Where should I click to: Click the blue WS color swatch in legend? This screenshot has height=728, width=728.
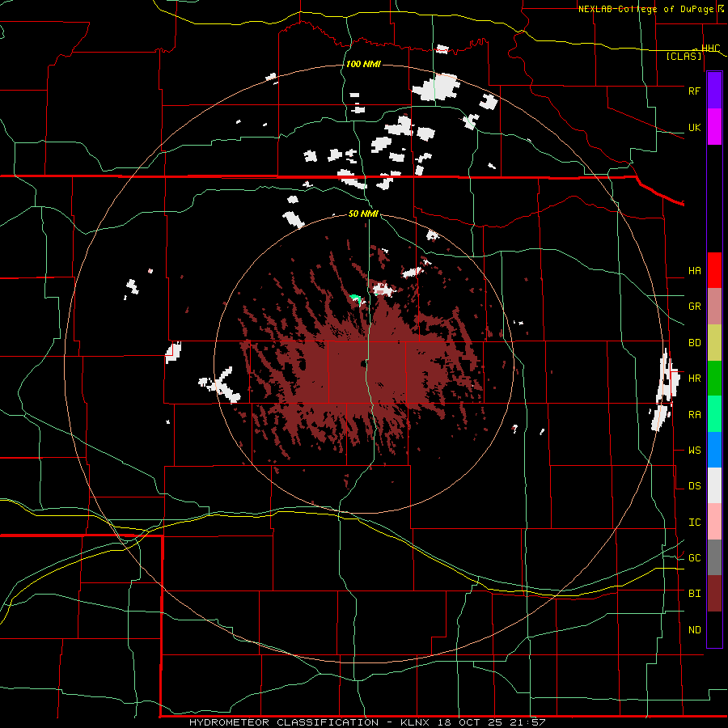tap(714, 450)
